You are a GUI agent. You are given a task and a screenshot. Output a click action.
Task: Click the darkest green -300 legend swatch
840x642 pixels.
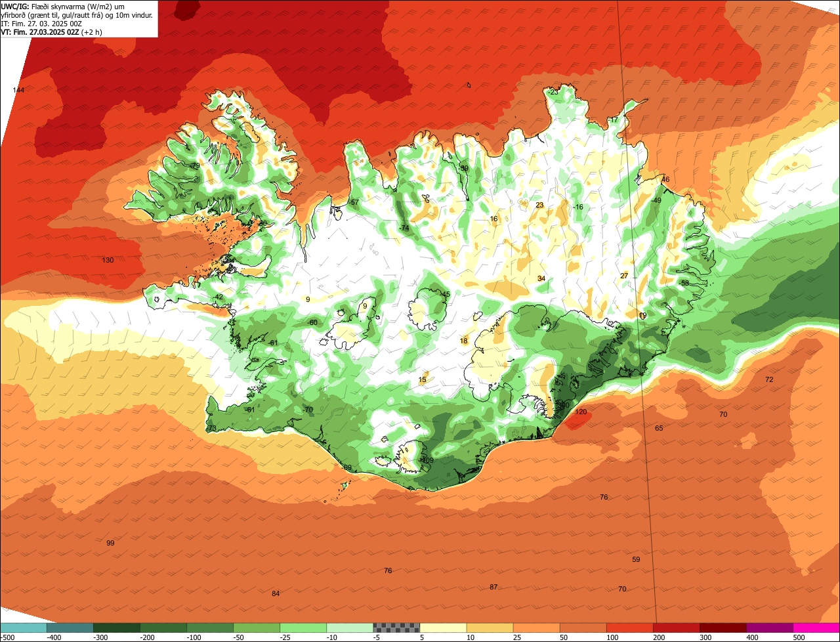(x=117, y=628)
